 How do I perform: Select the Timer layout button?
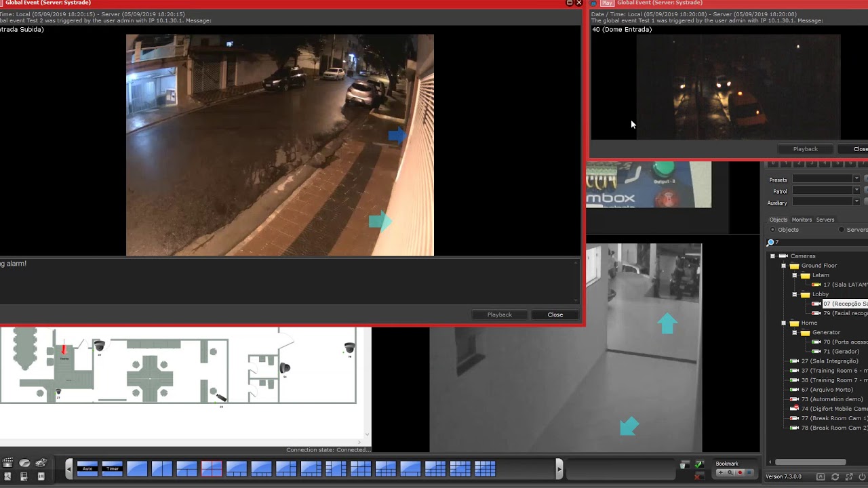pos(113,468)
